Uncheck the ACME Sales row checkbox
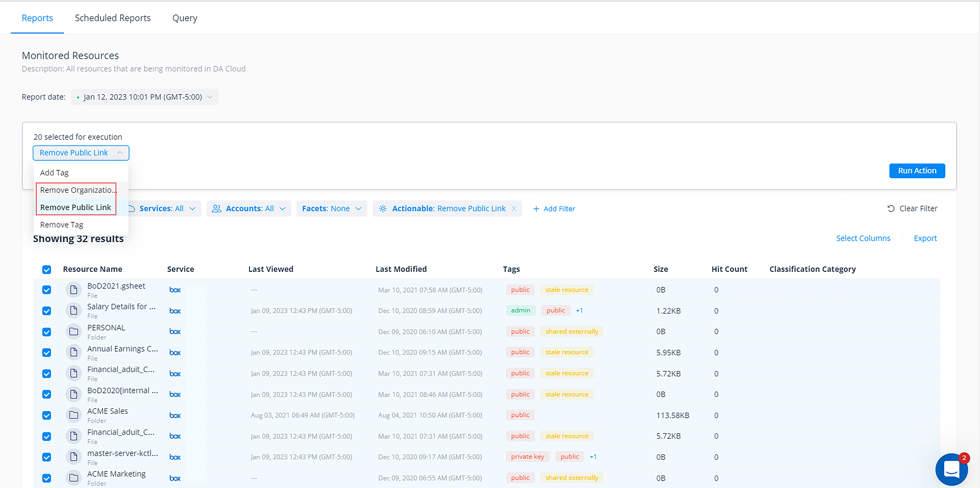 46,415
